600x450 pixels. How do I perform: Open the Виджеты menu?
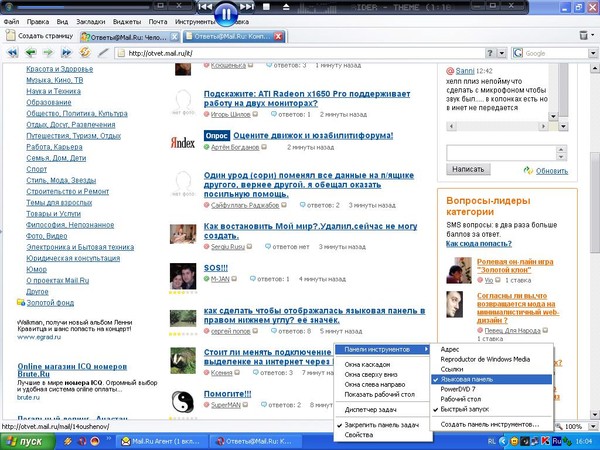[127, 22]
